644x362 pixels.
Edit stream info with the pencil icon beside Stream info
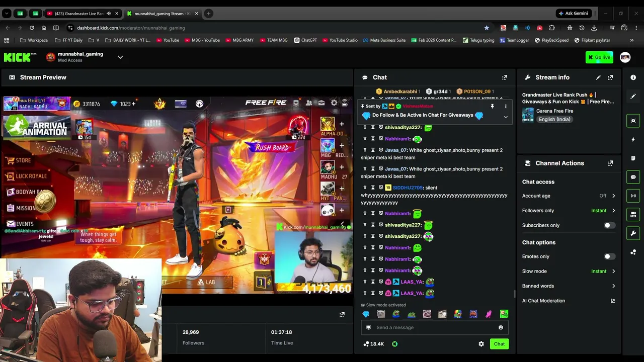point(598,77)
